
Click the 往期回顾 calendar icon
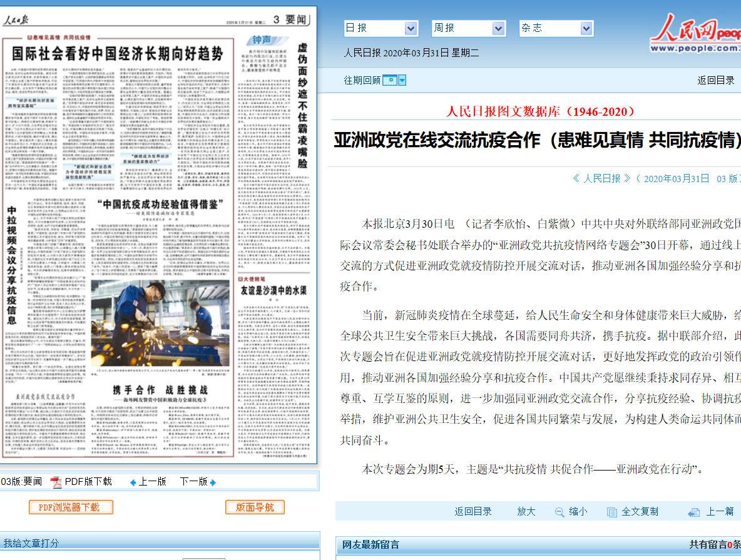pyautogui.click(x=390, y=80)
